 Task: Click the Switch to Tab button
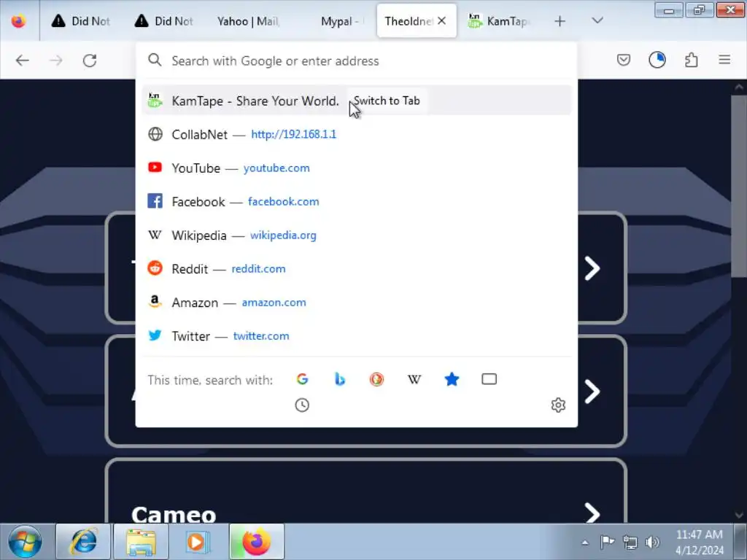tap(387, 101)
